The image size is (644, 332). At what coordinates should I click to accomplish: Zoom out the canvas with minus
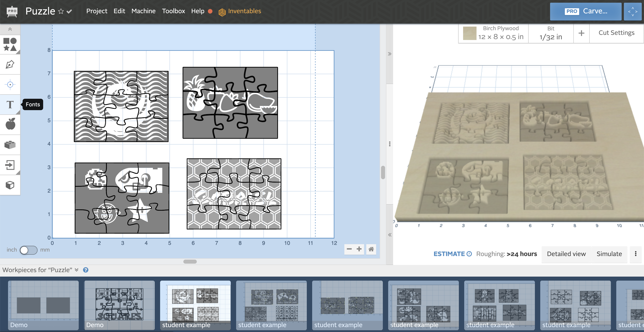pyautogui.click(x=349, y=249)
